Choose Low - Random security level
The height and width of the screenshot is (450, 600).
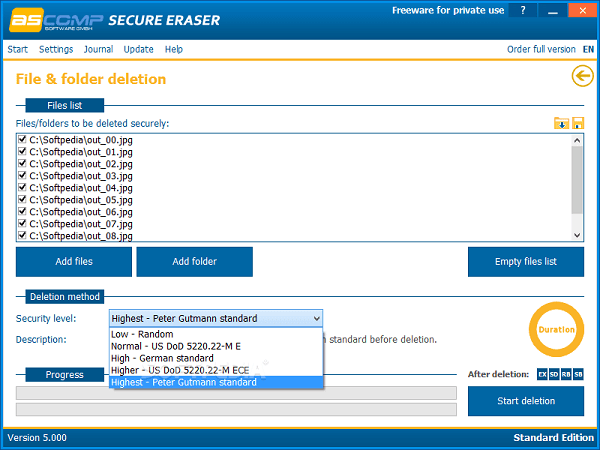tap(216, 334)
